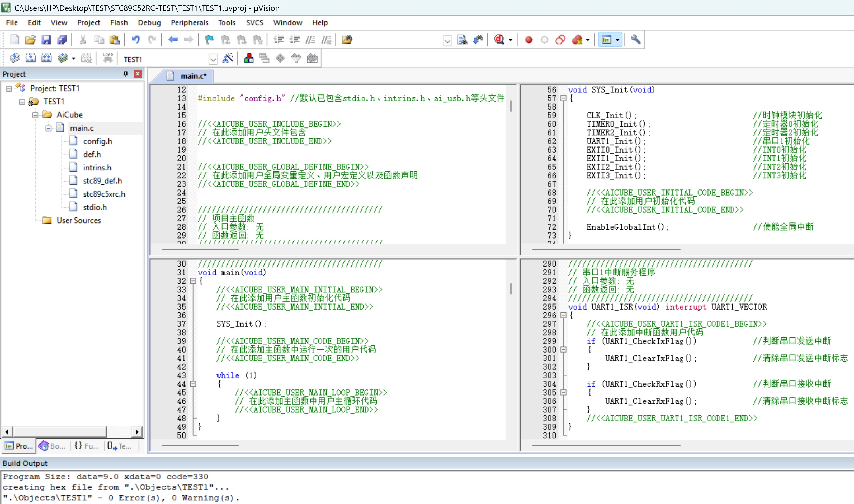Screen dimensions: 854x504
Task: Unindent the selected lines
Action: 295,40
